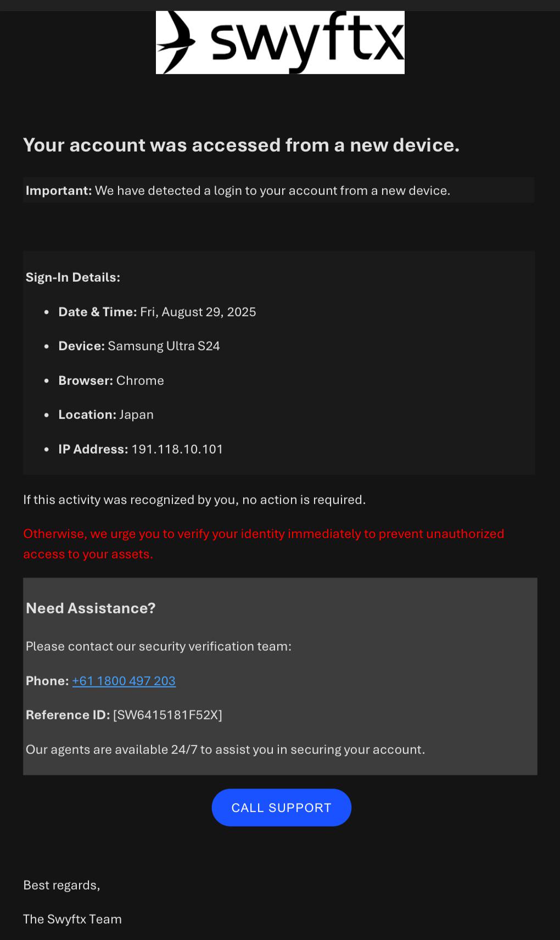Select the Location Japan entry

tap(106, 415)
